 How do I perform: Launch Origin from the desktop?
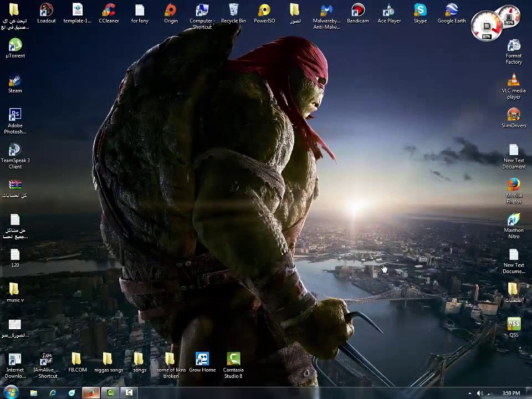(x=171, y=11)
